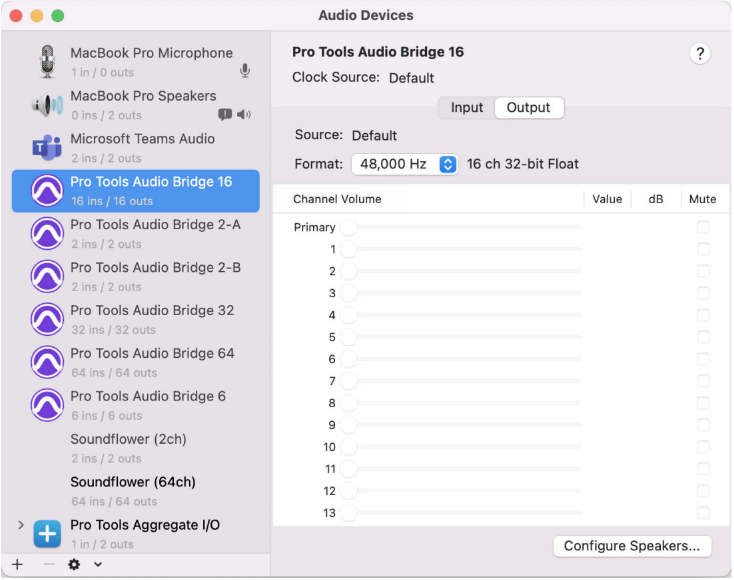This screenshot has width=734, height=580.
Task: Click the 16 ch 32-bit Float label
Action: (x=522, y=164)
